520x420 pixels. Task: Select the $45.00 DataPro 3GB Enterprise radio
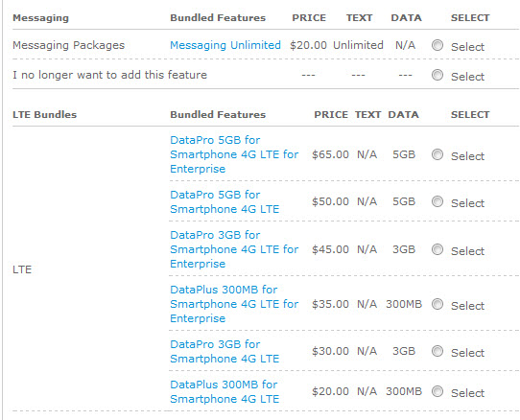point(437,249)
